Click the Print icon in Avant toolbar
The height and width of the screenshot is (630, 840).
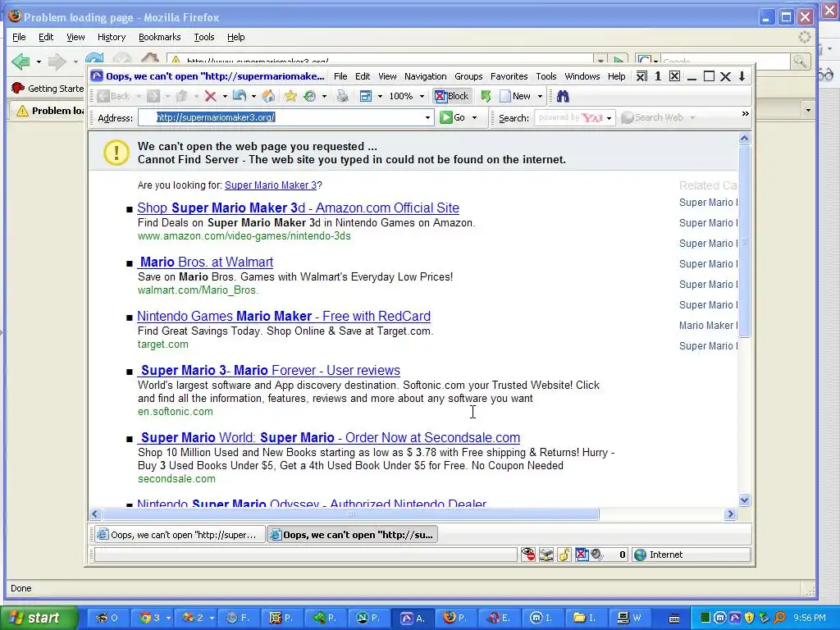tap(342, 96)
